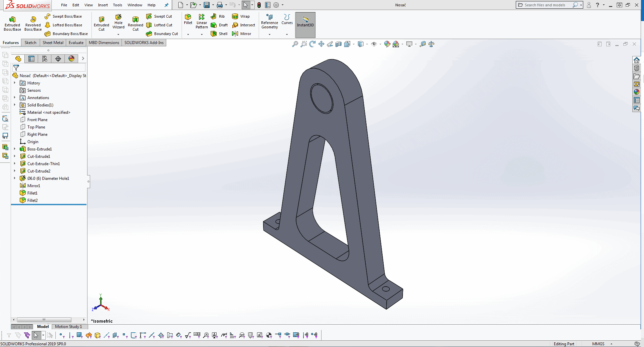Open Reference Geometry tool
The image size is (644, 347).
269,21
